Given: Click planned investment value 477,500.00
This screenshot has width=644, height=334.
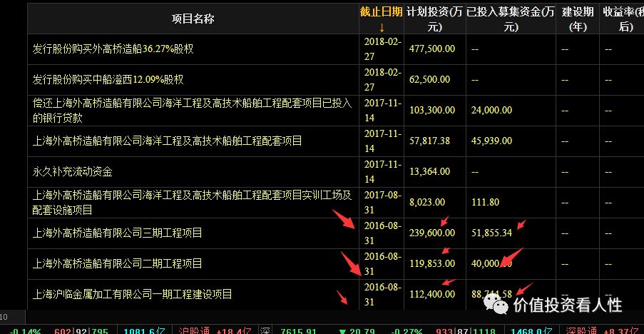Looking at the screenshot, I should [432, 49].
